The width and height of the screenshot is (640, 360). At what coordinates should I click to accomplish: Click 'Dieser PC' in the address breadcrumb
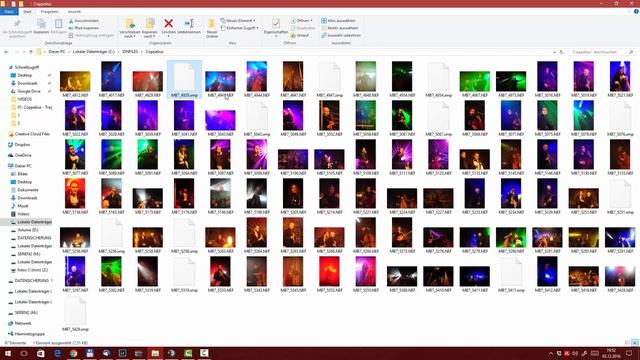(x=57, y=52)
